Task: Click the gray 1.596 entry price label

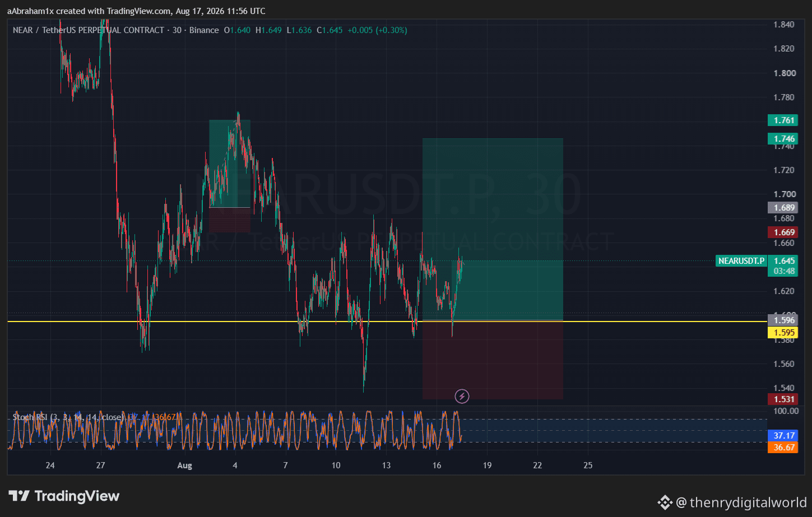Action: coord(784,320)
